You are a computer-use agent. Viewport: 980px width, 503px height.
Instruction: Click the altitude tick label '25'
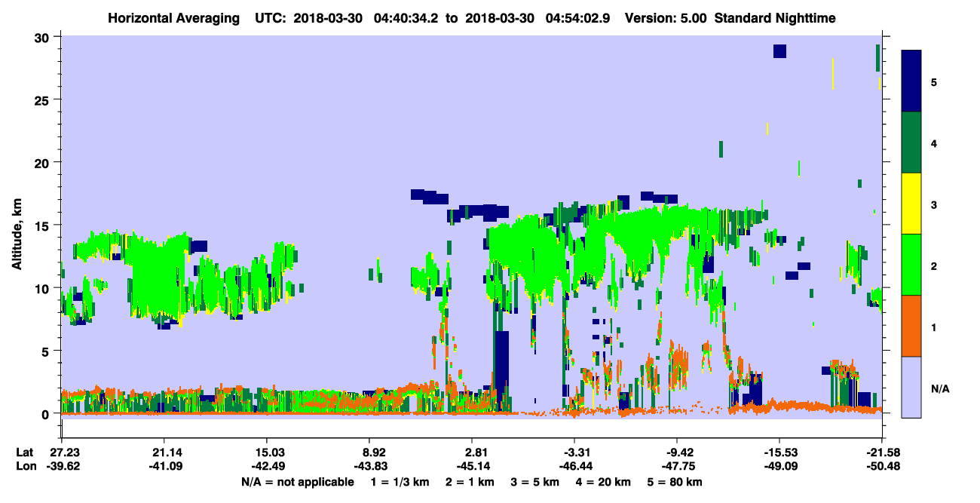[x=44, y=100]
